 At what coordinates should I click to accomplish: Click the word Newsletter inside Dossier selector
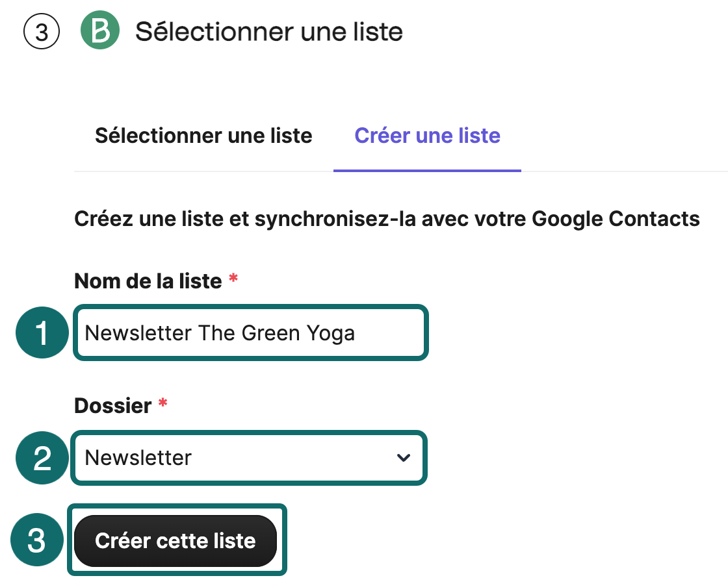pos(138,458)
